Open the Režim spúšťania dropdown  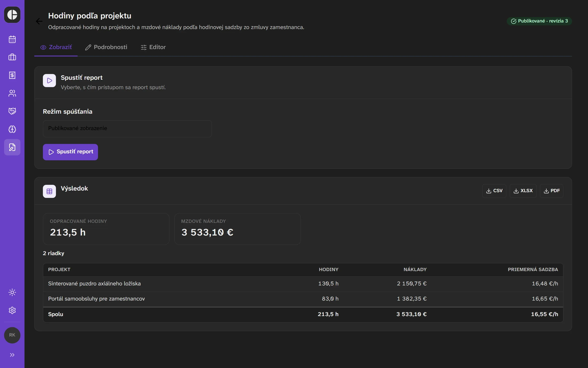pos(127,129)
